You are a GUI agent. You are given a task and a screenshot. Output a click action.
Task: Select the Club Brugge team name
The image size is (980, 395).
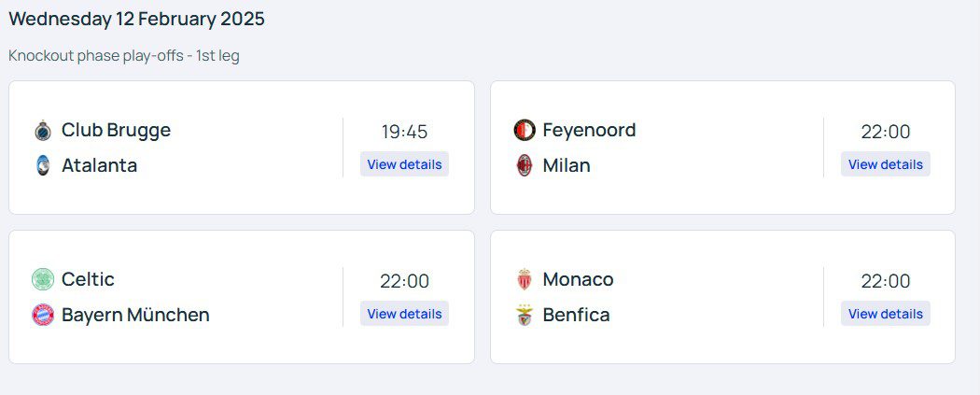pos(116,130)
